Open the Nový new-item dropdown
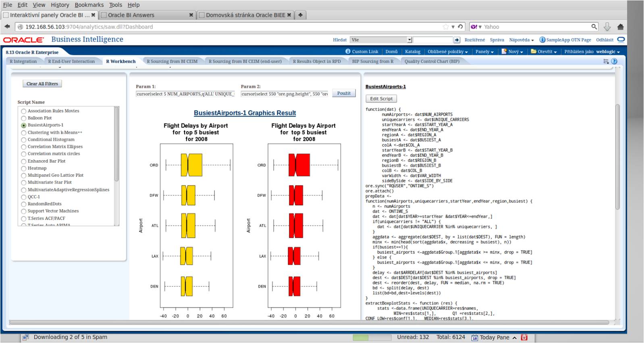Image resolution: width=644 pixels, height=343 pixels. (512, 52)
